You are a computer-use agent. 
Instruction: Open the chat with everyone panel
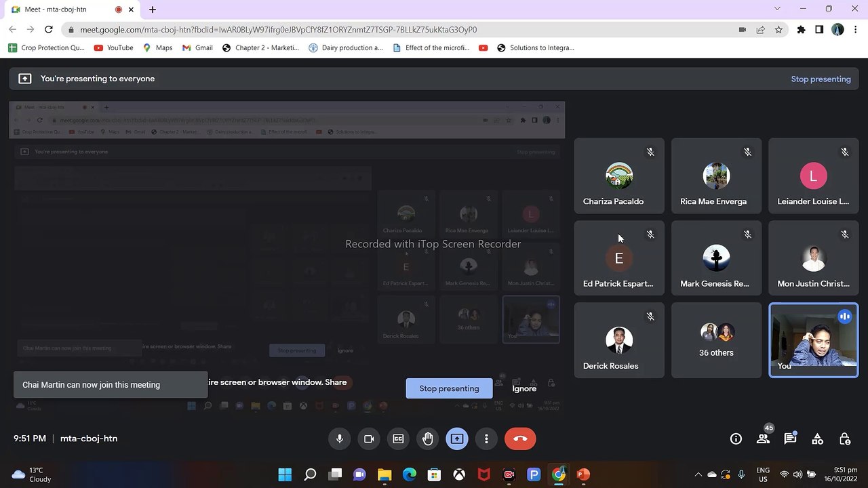790,439
